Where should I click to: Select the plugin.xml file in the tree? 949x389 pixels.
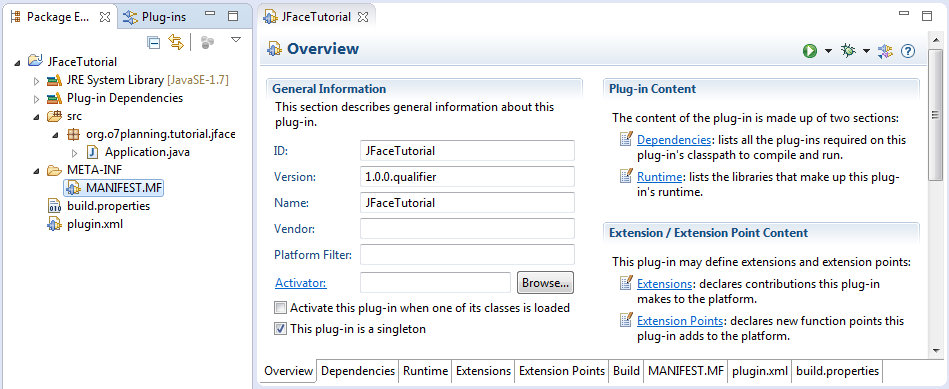click(94, 224)
